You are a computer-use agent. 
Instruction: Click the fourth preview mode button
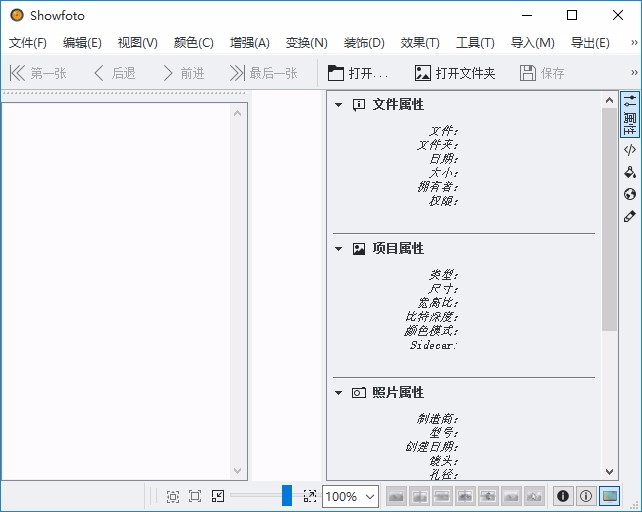[x=466, y=496]
